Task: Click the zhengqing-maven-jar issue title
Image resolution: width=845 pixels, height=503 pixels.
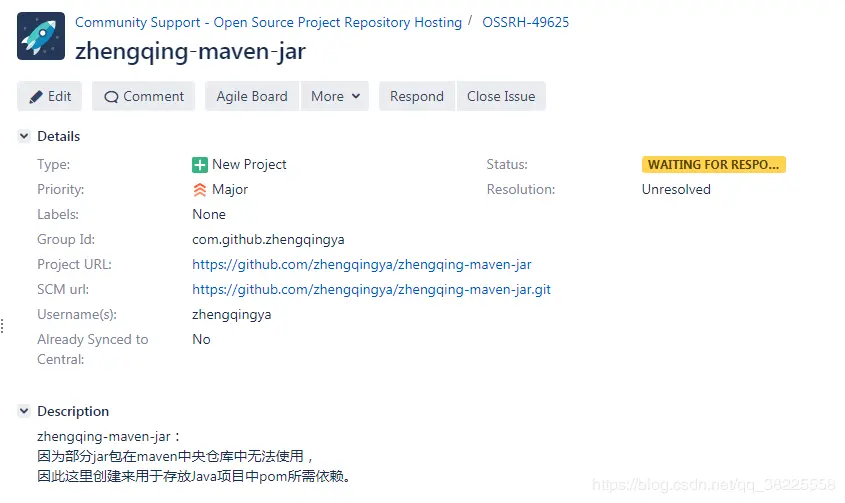Action: coord(190,51)
